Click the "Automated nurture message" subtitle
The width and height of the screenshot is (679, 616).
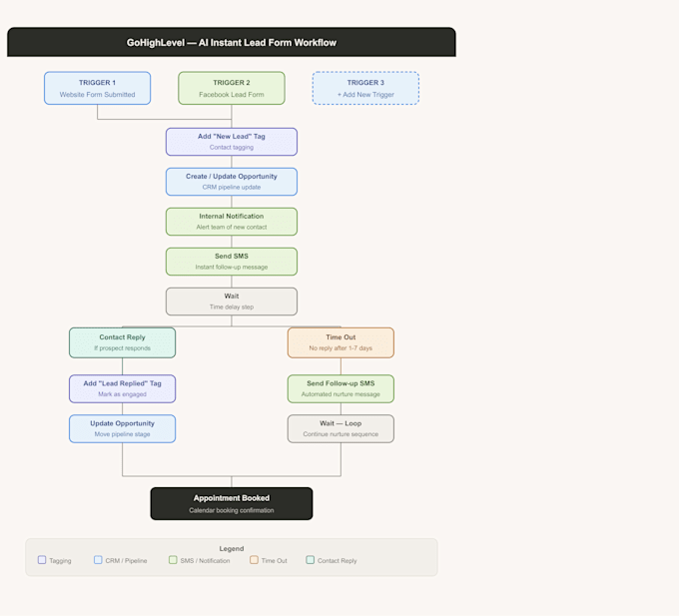point(340,394)
